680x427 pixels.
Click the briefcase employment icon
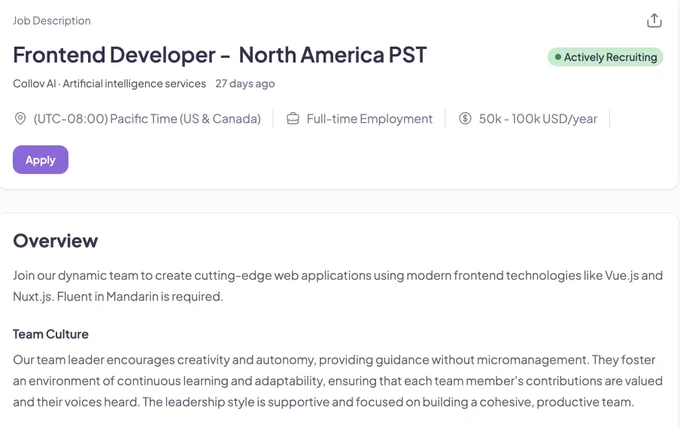(x=293, y=118)
